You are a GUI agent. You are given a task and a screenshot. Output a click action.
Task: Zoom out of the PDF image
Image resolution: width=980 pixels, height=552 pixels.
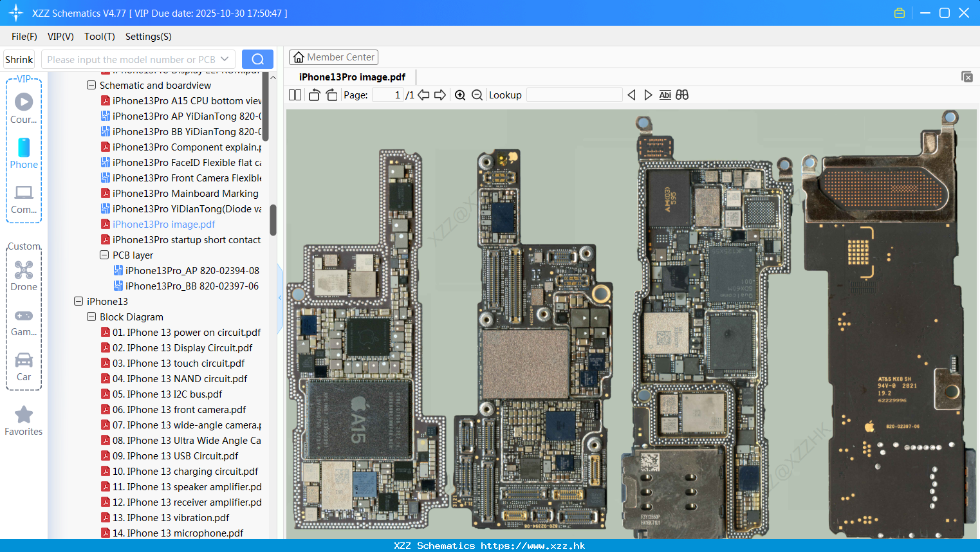point(477,95)
